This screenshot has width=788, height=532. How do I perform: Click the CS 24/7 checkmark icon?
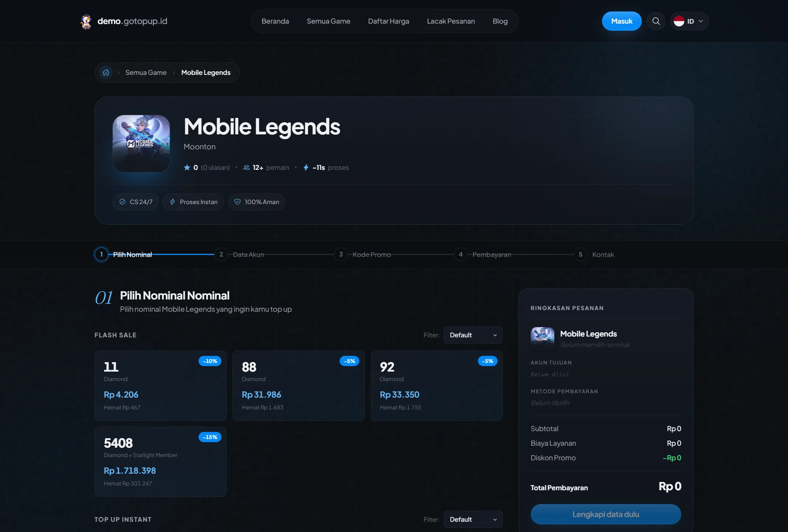point(123,202)
